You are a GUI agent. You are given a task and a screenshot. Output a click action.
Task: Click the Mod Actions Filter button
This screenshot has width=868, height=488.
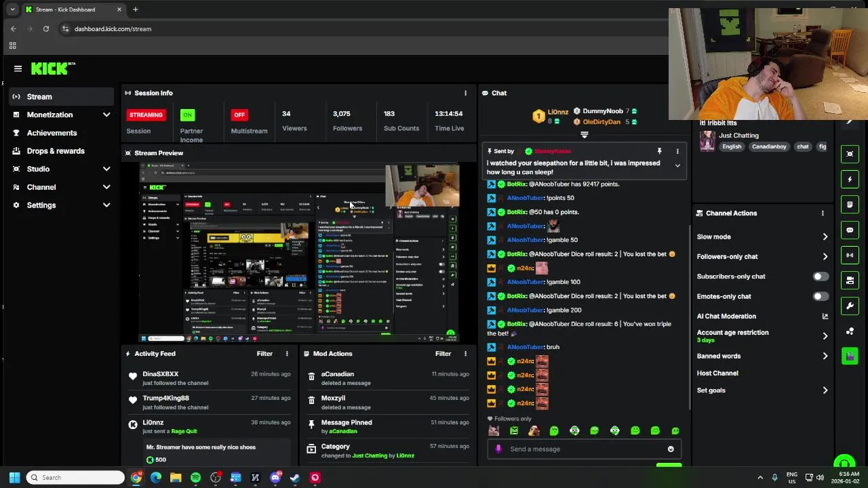point(443,354)
